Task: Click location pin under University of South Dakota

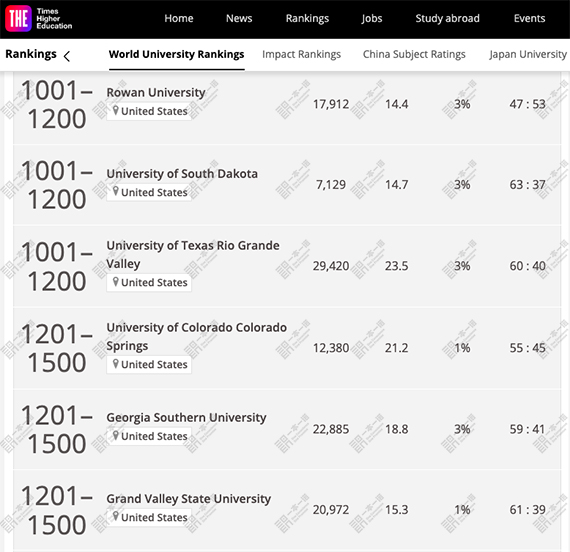Action: pyautogui.click(x=116, y=191)
